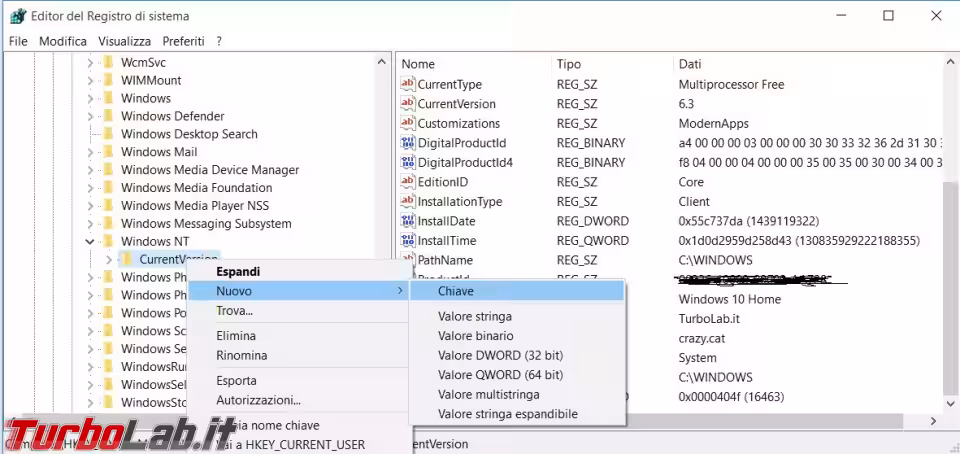
Task: Click the values pane scroll-right arrow
Action: click(x=933, y=421)
